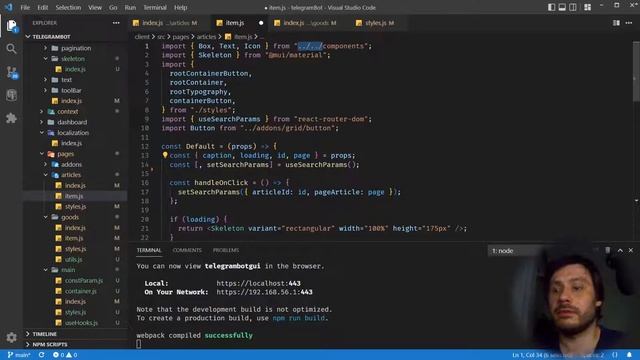Select the PROBLEMS panel tab
This screenshot has height=360, width=640.
[226, 250]
